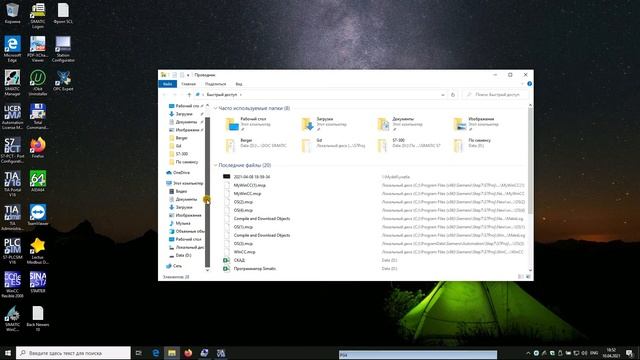Screen dimensions: 640x360
Task: Select Сеть in the navigation pane
Action: pos(177,266)
